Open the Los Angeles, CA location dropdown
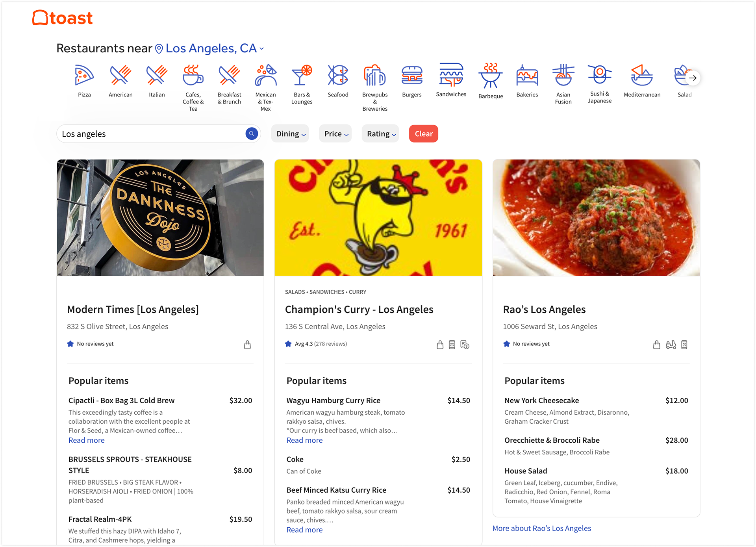 coord(215,48)
